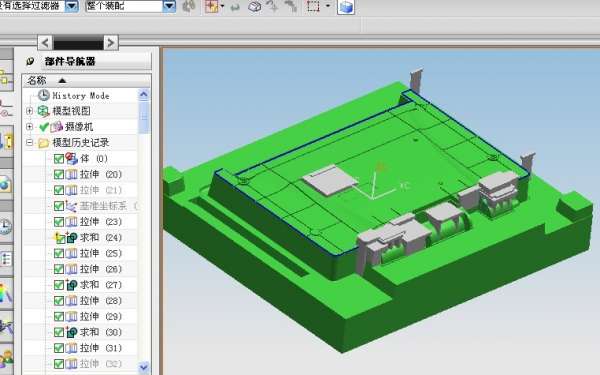This screenshot has width=600, height=375.
Task: Click the 求和 (27) unite feature icon
Action: (x=72, y=285)
